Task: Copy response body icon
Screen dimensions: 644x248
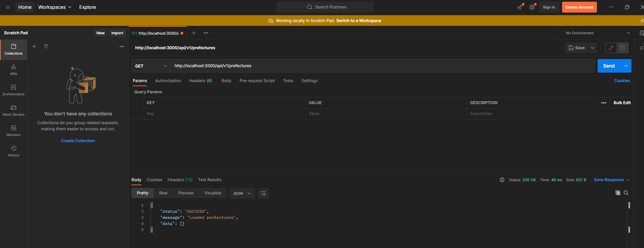Action: 618,193
